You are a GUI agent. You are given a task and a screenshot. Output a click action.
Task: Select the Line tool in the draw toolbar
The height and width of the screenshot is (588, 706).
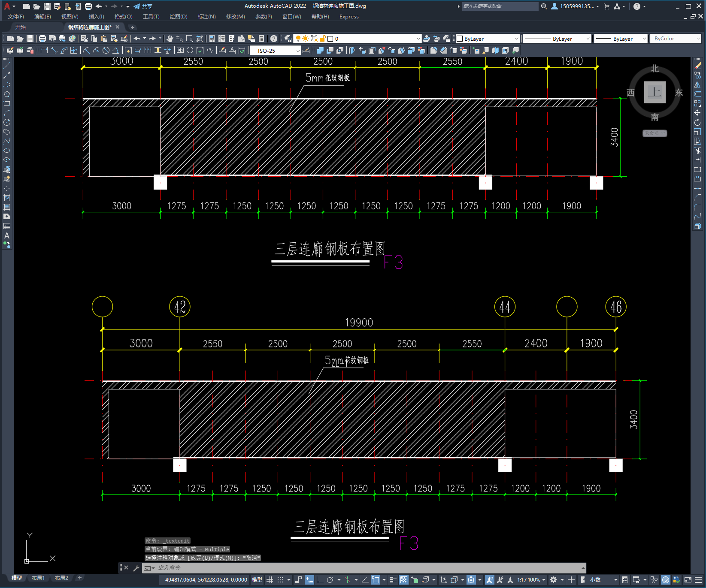[x=7, y=66]
